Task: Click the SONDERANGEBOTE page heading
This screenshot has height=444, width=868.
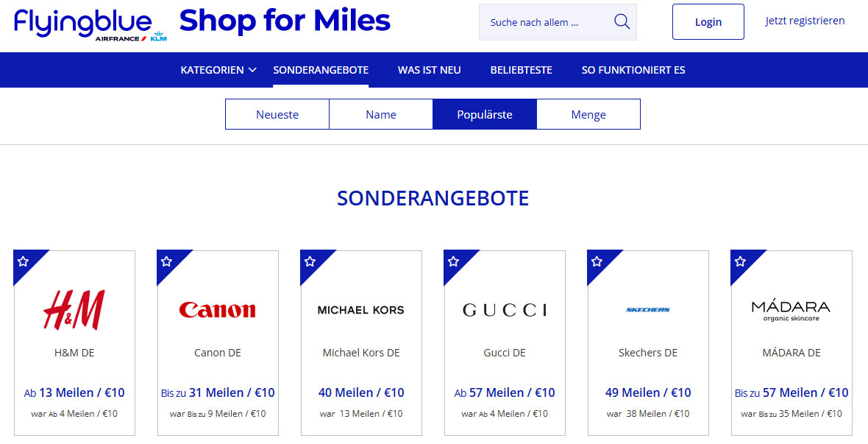Action: pyautogui.click(x=433, y=198)
